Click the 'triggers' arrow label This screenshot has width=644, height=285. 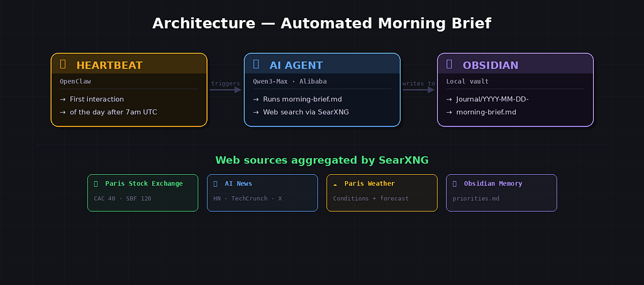click(226, 84)
